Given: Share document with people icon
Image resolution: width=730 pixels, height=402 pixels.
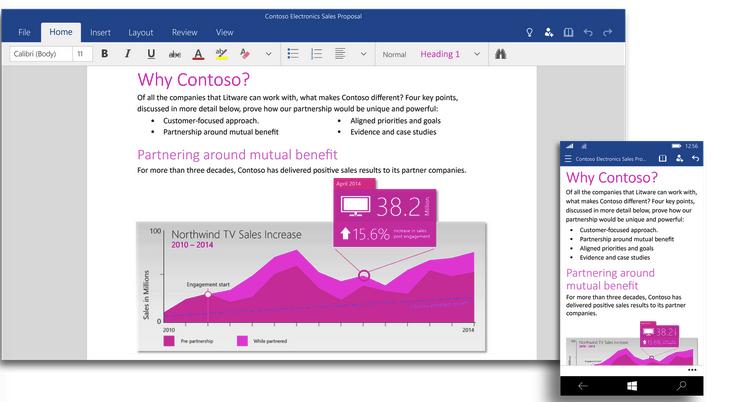Looking at the screenshot, I should point(549,32).
